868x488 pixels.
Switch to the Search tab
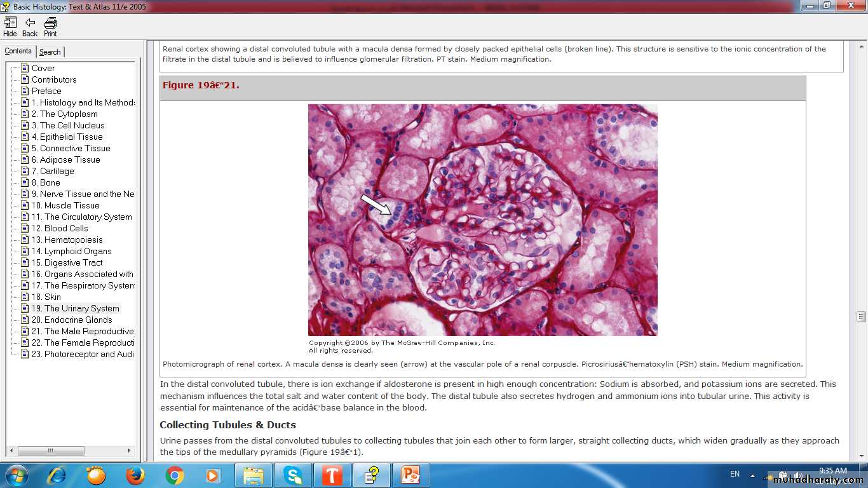pos(50,52)
